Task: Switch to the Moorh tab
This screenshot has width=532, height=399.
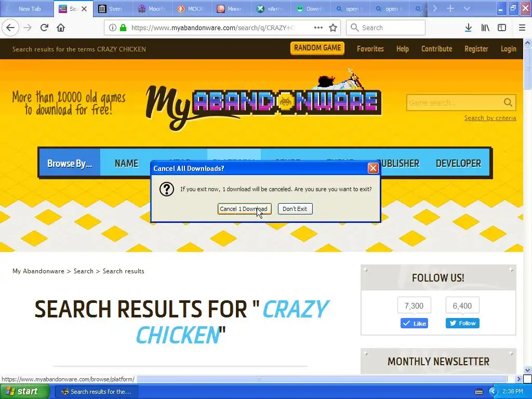Action: pyautogui.click(x=152, y=9)
